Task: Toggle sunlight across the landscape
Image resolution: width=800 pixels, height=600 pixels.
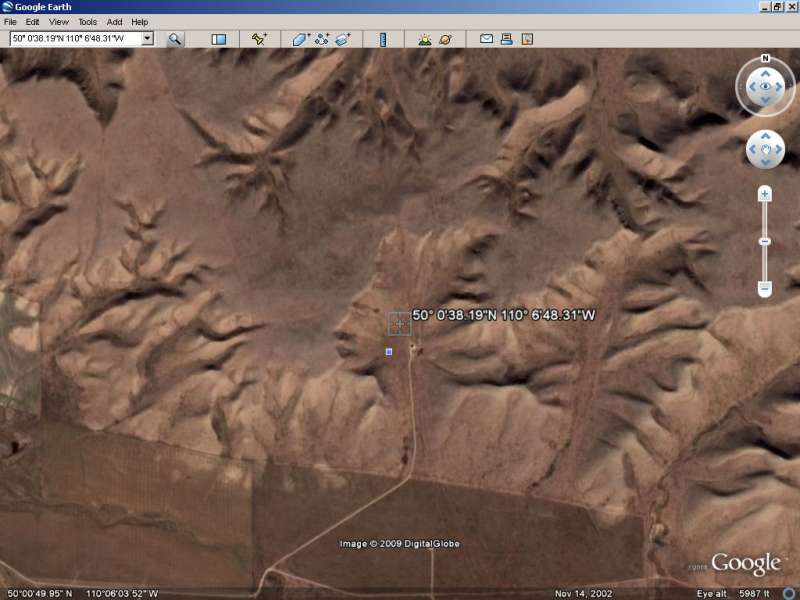Action: 424,39
